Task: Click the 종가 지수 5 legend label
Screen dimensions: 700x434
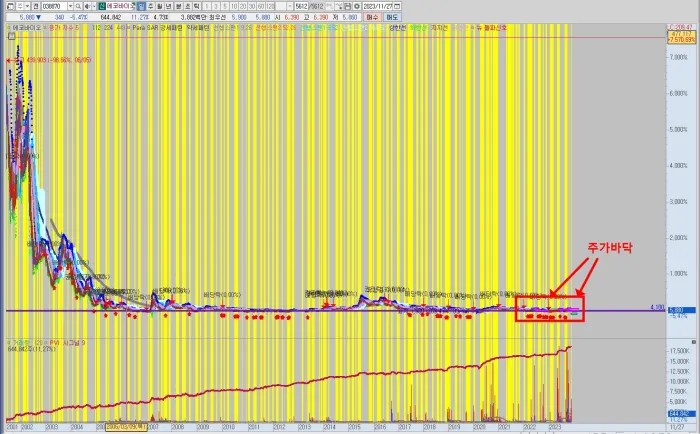Action: tap(64, 27)
